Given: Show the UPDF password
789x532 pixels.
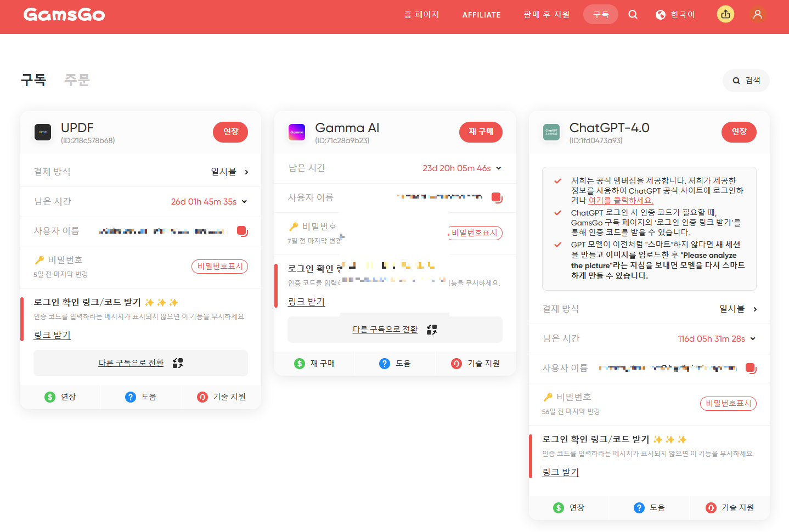Looking at the screenshot, I should pos(219,266).
